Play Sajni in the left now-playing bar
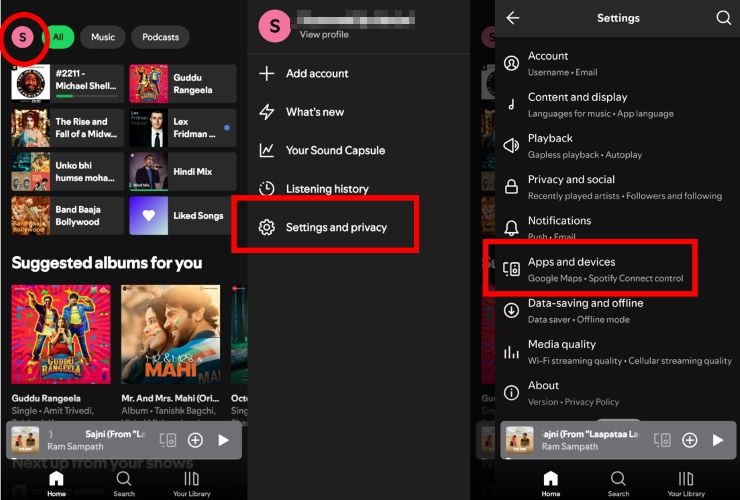Image resolution: width=740 pixels, height=500 pixels. pyautogui.click(x=223, y=440)
